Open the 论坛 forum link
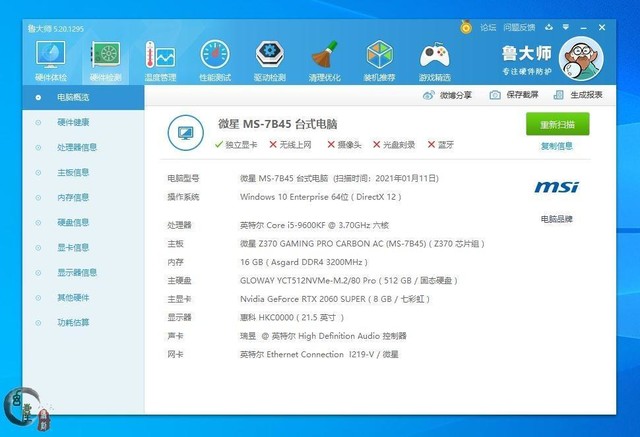 point(488,27)
